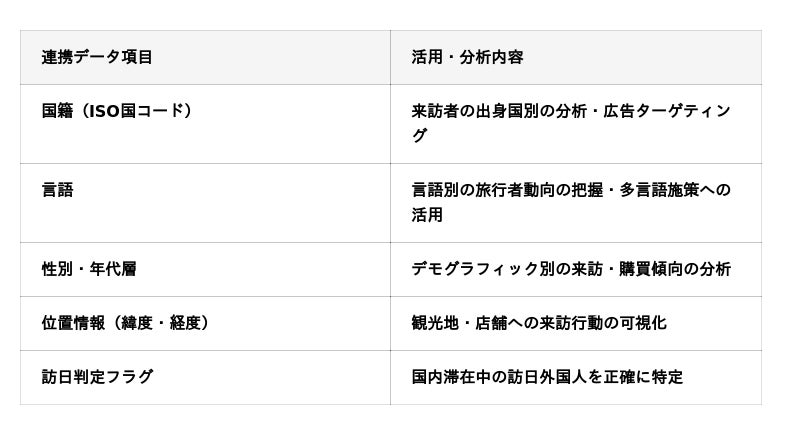Click the 国内滞在中の訪日外国人を正確に特定 cell
Screen dimensions: 800x435
coord(547,377)
